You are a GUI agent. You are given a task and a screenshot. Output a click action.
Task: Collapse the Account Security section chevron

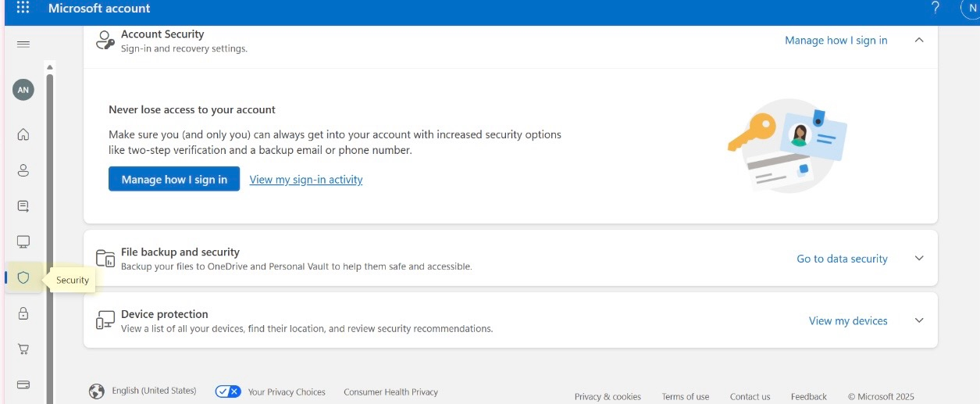pyautogui.click(x=919, y=40)
